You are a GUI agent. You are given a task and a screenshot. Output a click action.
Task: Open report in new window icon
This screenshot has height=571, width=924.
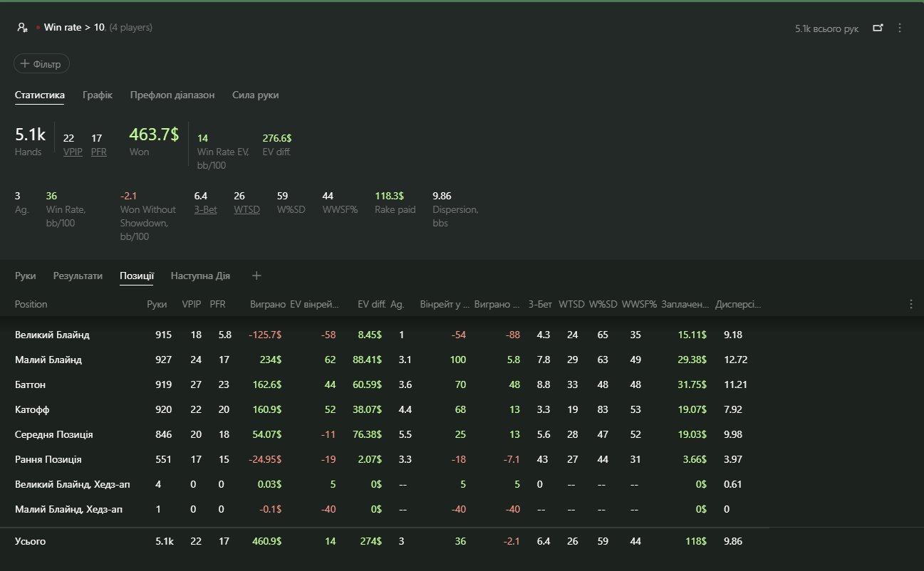point(878,28)
